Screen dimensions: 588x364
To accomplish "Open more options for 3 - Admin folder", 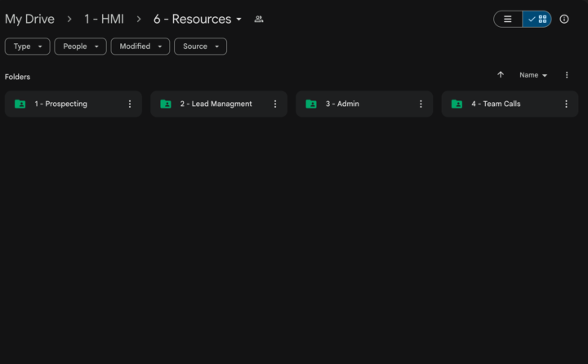I will [x=421, y=104].
